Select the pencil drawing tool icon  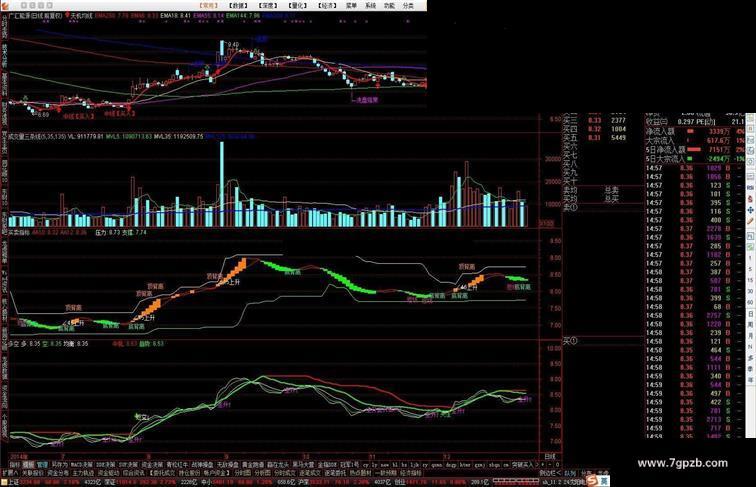[751, 221]
